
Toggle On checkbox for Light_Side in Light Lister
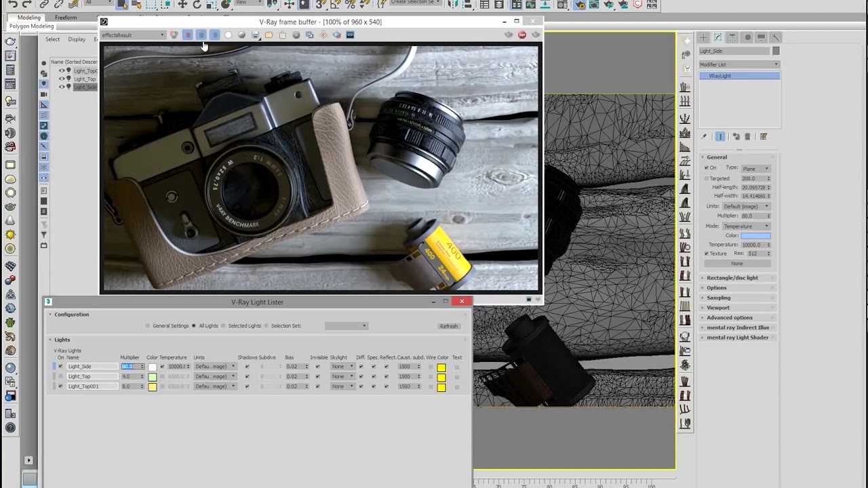[x=60, y=367]
